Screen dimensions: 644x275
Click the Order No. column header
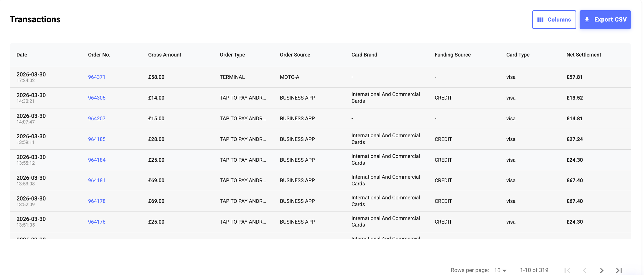[x=99, y=55]
